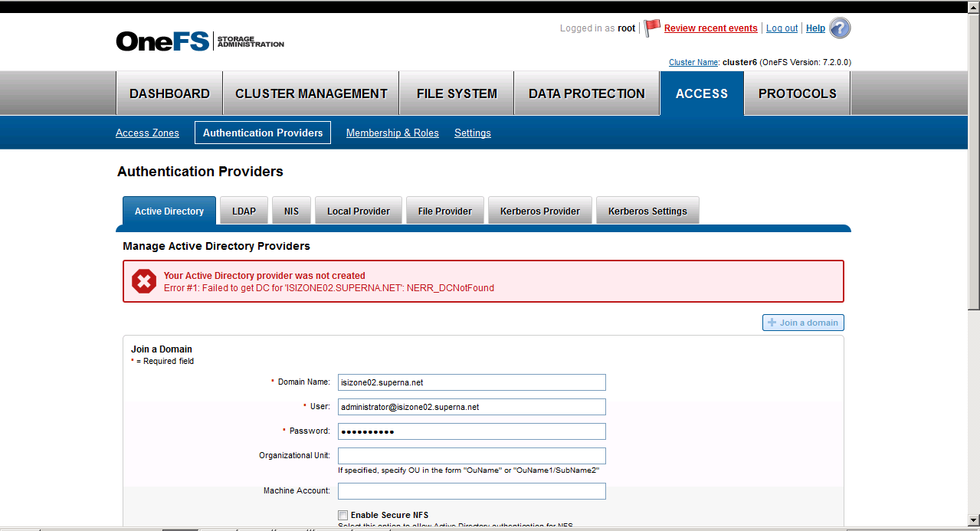Select the Authentication Providers submenu item
980x531 pixels.
[263, 133]
